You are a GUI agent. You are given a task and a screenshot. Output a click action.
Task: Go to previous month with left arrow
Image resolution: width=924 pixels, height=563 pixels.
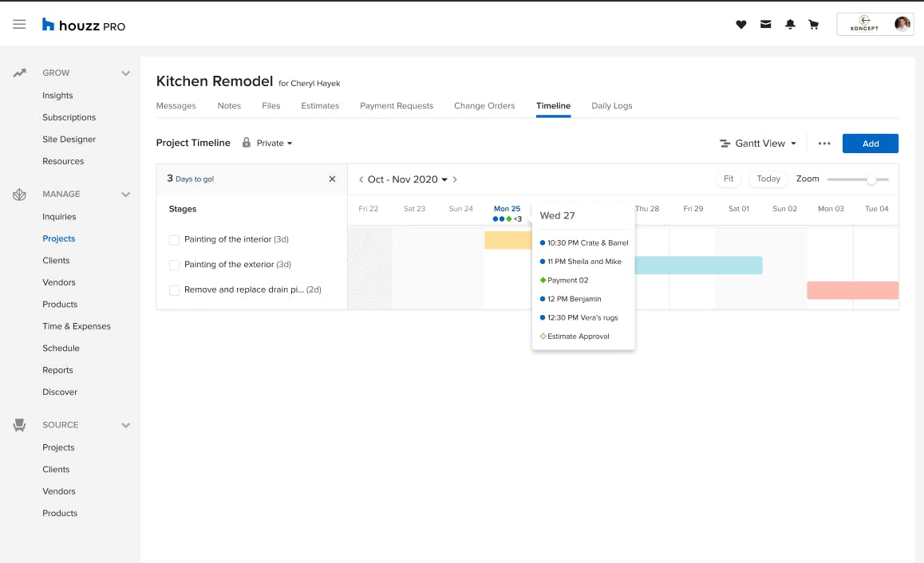coord(361,179)
